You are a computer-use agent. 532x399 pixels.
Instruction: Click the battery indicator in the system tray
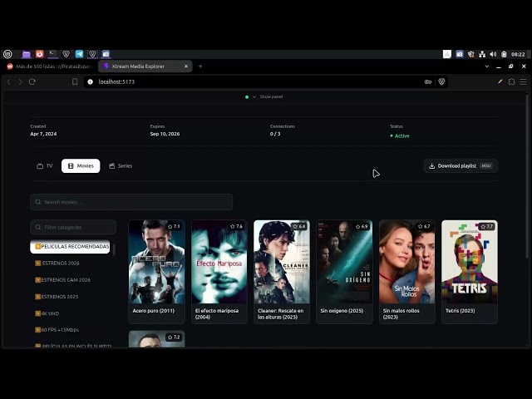pyautogui.click(x=504, y=54)
